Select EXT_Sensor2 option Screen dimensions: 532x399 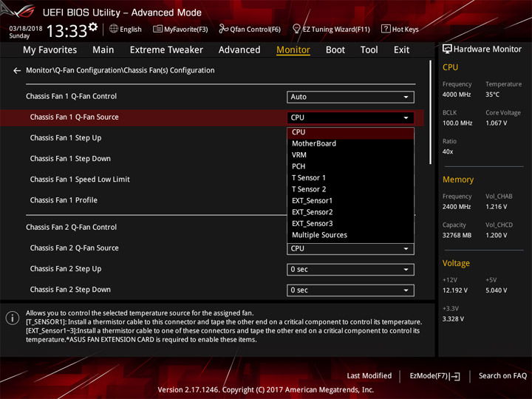350,212
